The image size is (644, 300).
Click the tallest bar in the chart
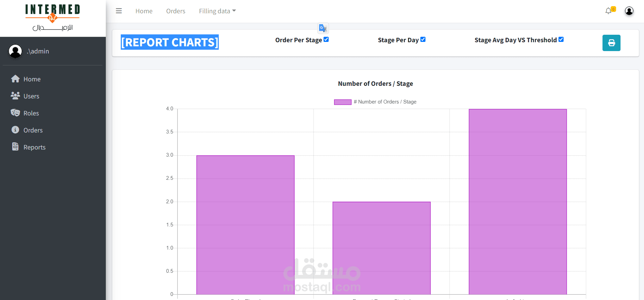pyautogui.click(x=517, y=202)
